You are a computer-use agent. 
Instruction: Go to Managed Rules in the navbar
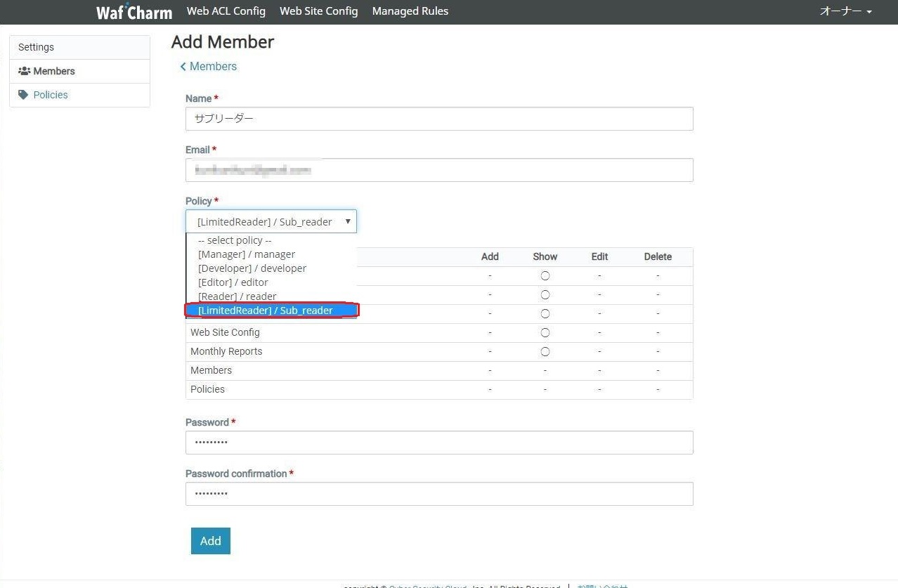click(410, 11)
